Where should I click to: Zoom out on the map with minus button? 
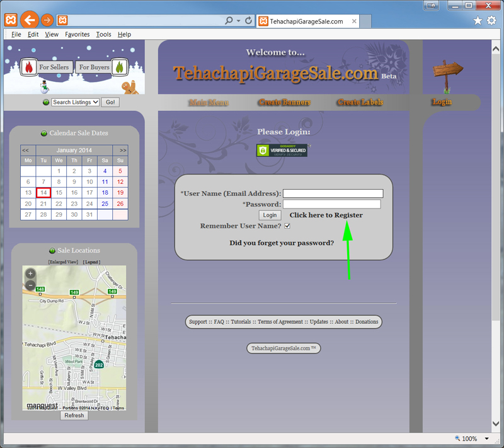(x=30, y=285)
